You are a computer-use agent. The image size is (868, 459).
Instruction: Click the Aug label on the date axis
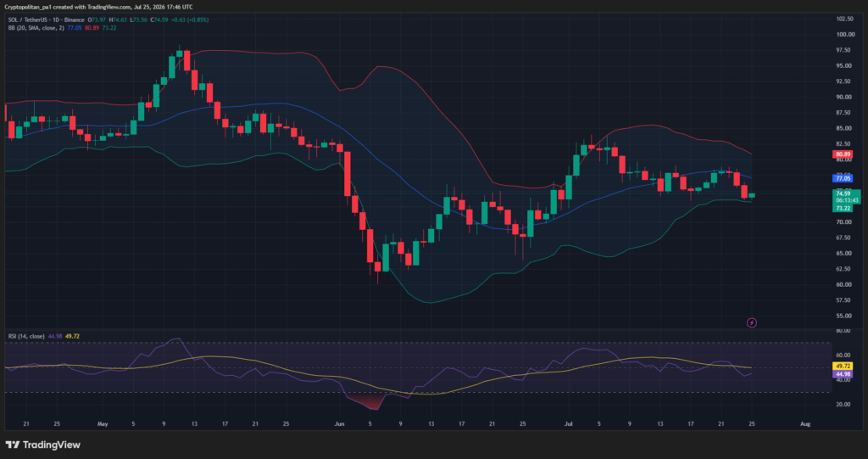tap(805, 424)
